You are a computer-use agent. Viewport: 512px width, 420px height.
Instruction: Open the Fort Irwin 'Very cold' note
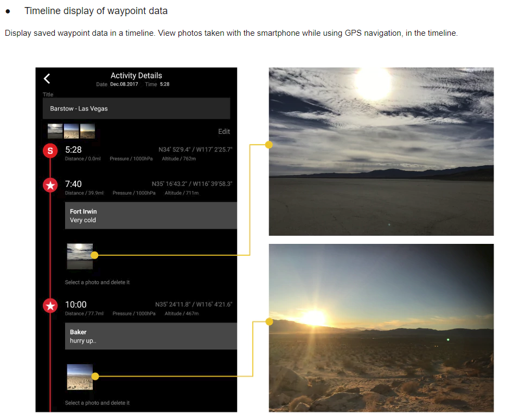pyautogui.click(x=151, y=216)
